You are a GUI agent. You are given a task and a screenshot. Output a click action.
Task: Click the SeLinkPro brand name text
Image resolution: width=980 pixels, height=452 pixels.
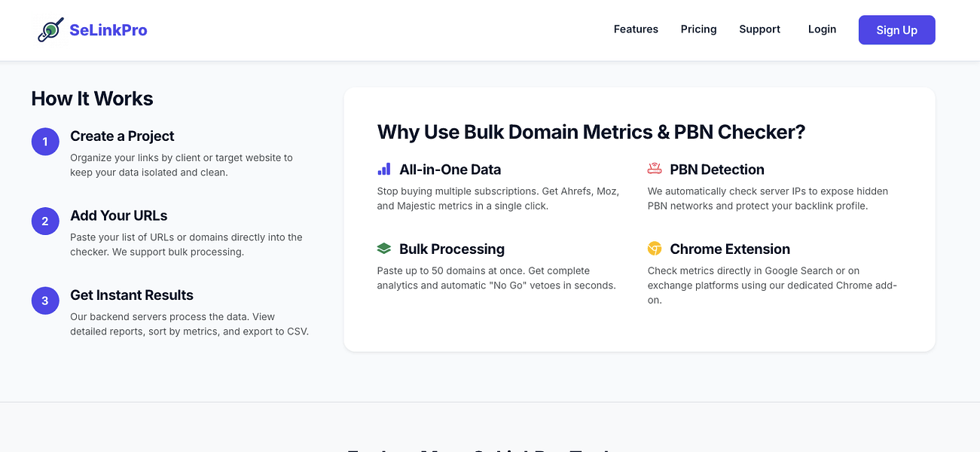click(108, 30)
